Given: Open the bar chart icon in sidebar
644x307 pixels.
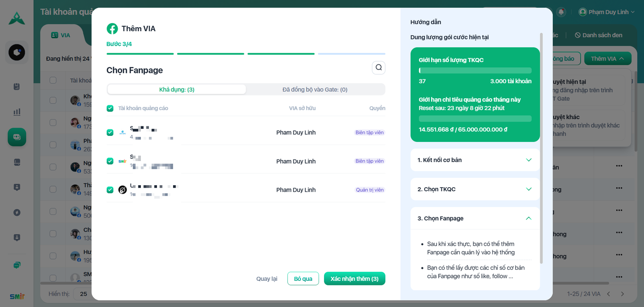Looking at the screenshot, I should coord(17,112).
